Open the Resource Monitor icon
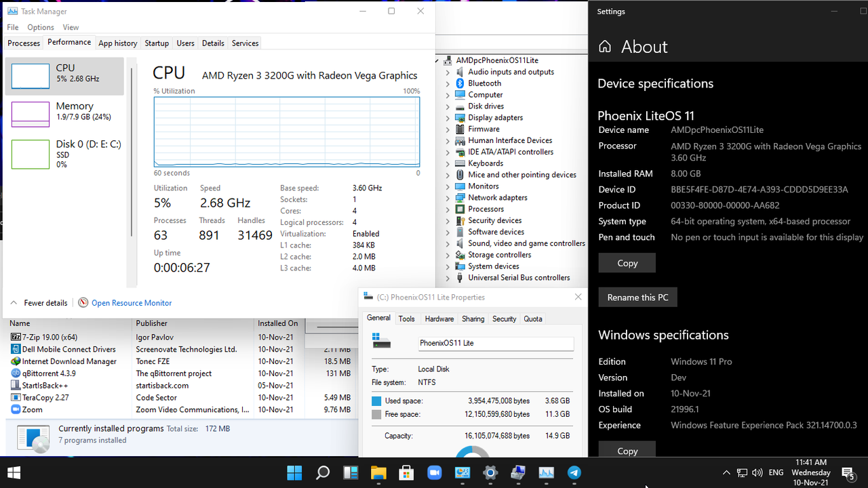 (83, 302)
